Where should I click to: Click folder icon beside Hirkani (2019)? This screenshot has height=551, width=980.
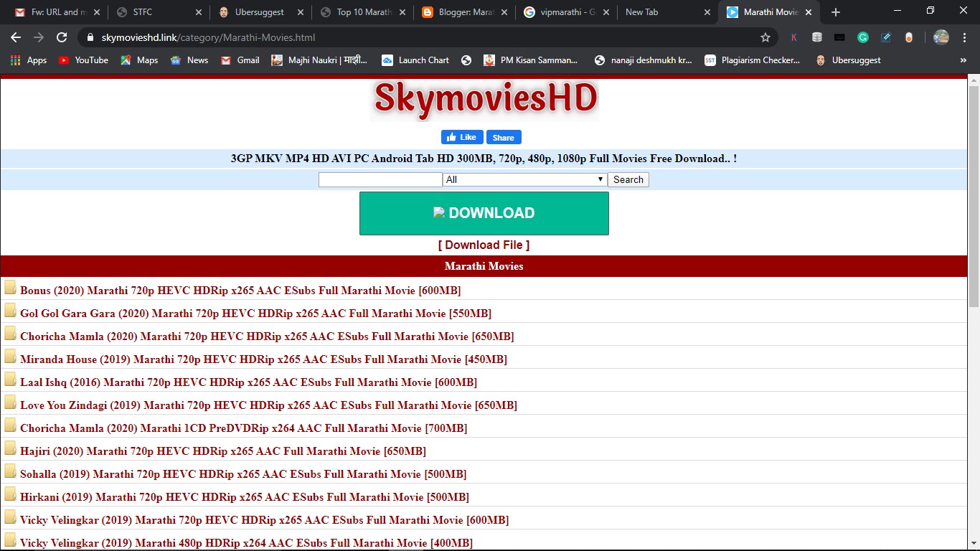(11, 494)
